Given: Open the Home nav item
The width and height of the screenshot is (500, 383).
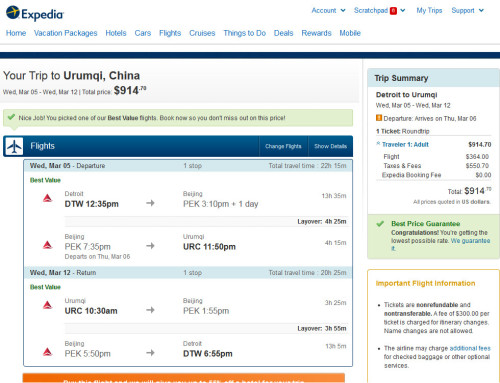Looking at the screenshot, I should click(x=16, y=33).
